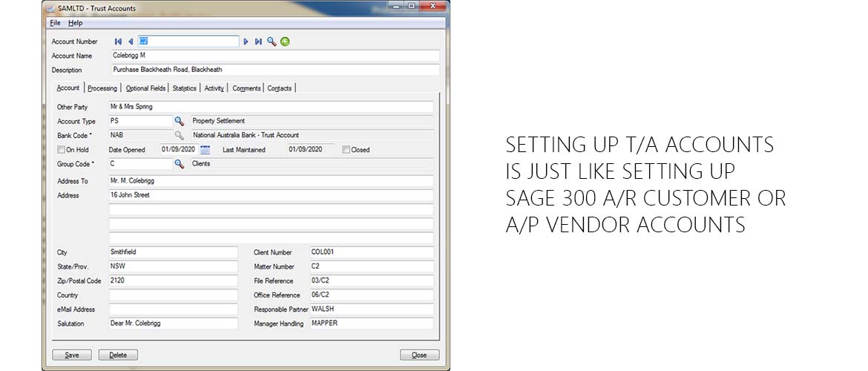Click the Zip/Postal Code field

click(x=174, y=280)
